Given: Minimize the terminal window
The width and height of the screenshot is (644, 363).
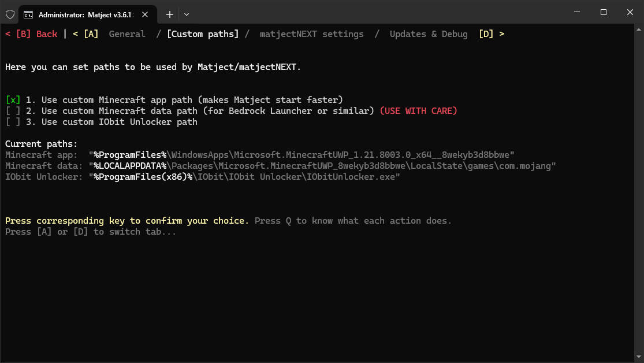Looking at the screenshot, I should coord(577,12).
